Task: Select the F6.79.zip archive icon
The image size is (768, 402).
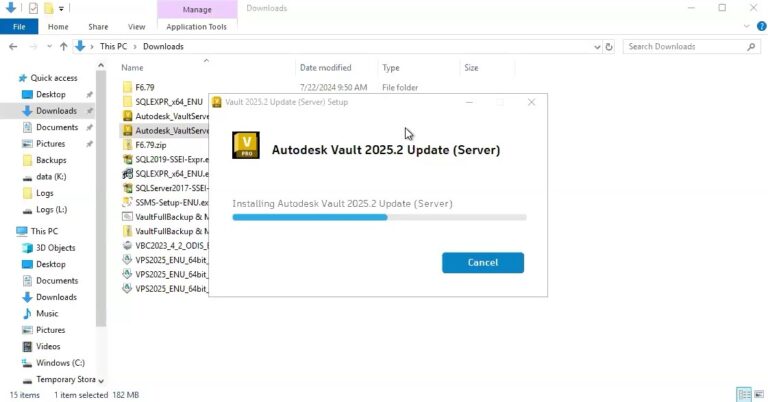Action: pyautogui.click(x=127, y=145)
